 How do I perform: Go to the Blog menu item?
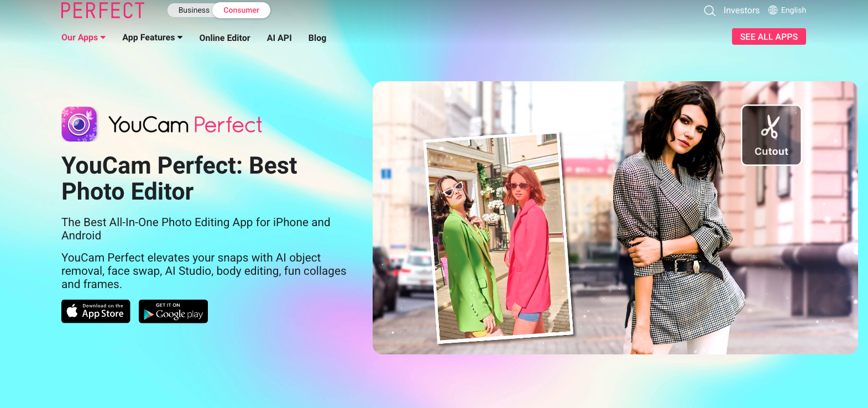click(x=317, y=38)
